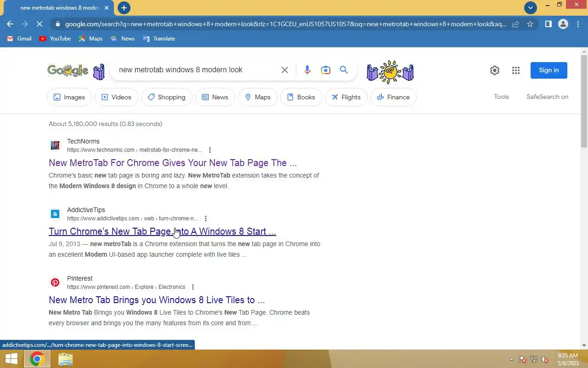
Task: Click scrollbar down arrow
Action: tap(584, 345)
